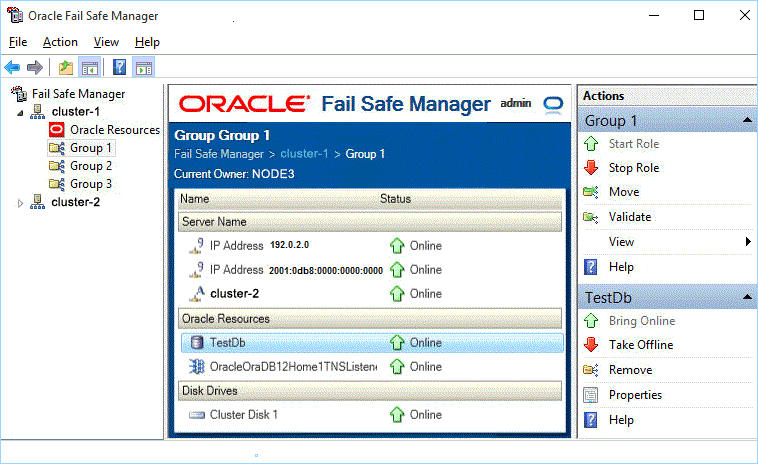
Task: Click the red Stop Role arrow icon
Action: [x=591, y=168]
